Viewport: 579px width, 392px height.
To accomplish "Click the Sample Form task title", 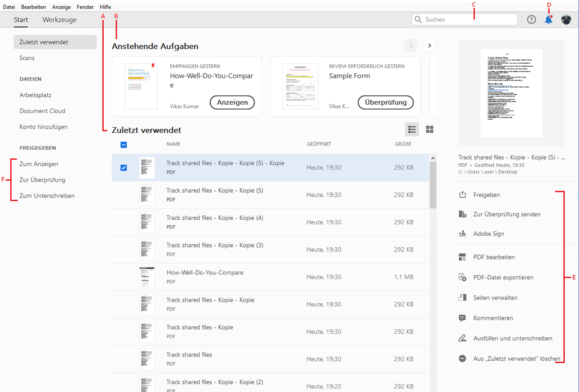I will click(x=349, y=76).
